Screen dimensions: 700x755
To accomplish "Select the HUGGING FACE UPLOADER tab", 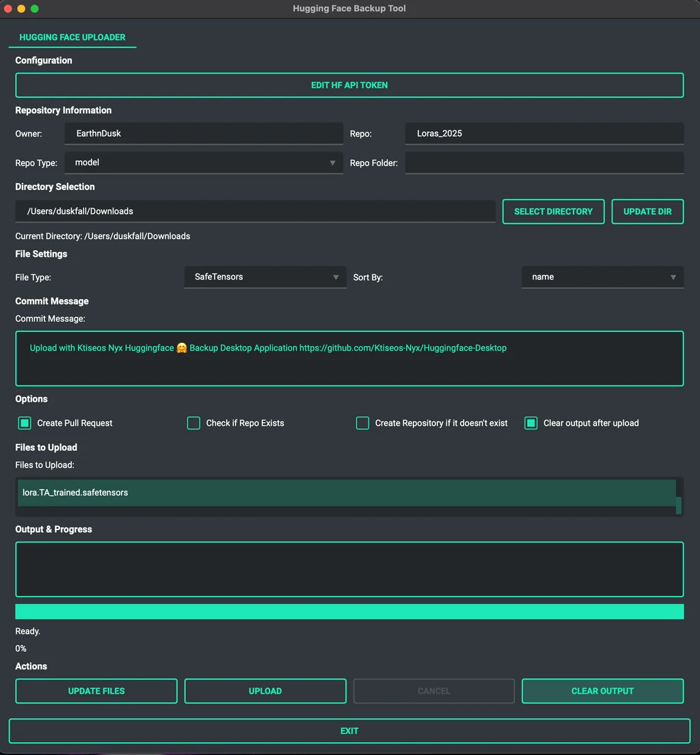I will pos(72,38).
